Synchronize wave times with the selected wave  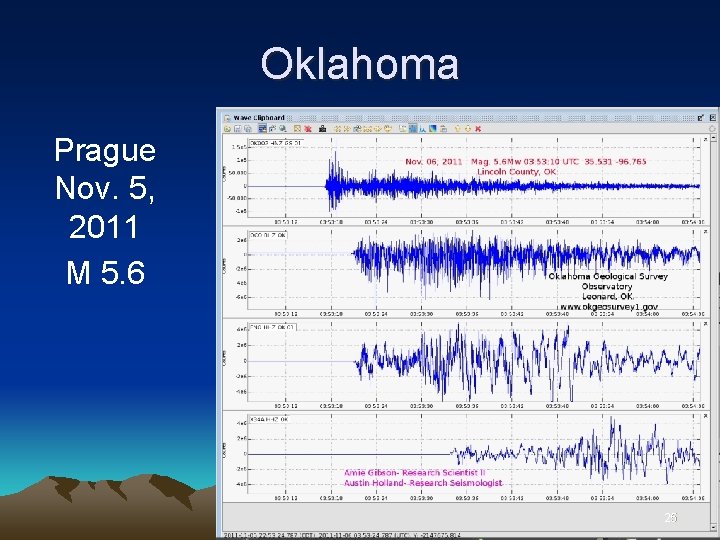(273, 129)
